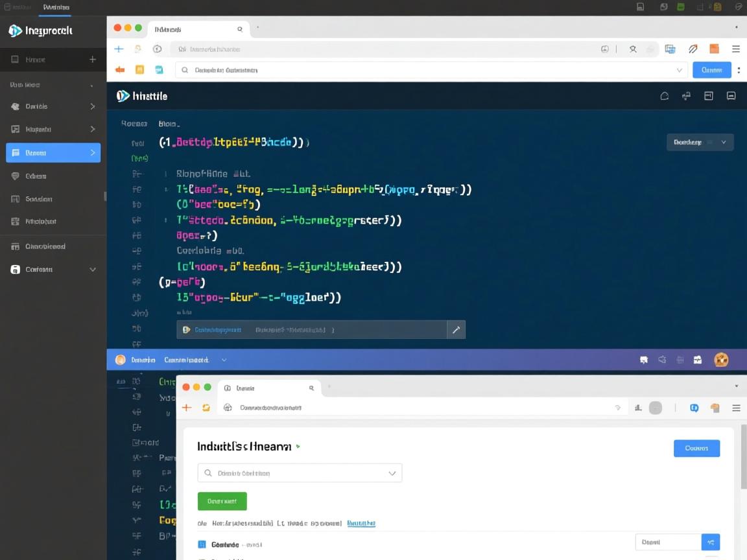Select the blue highlighted item in the left sidebar

(53, 153)
